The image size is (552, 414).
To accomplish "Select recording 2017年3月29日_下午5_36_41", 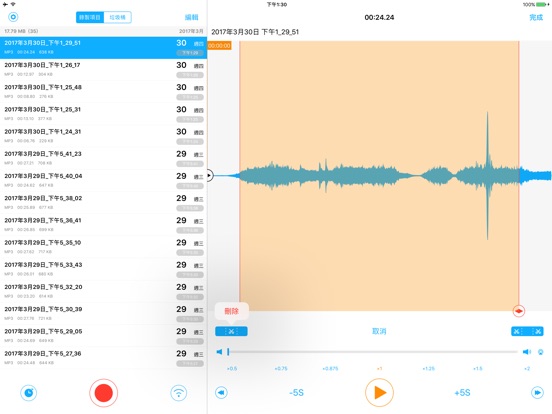I will click(x=104, y=225).
